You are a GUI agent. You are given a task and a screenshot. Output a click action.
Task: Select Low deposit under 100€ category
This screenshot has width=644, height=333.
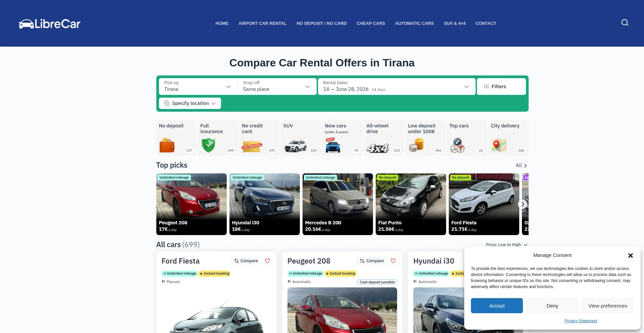pyautogui.click(x=425, y=138)
